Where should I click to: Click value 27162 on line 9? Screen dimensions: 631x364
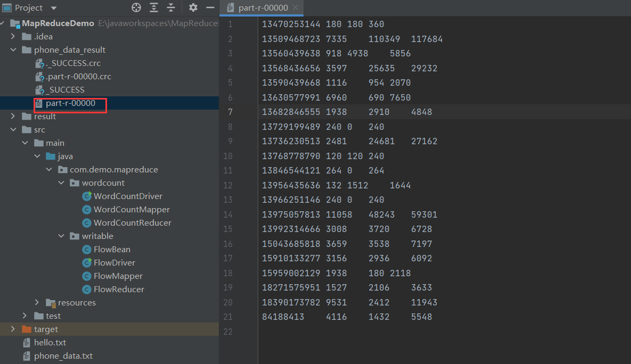click(424, 141)
